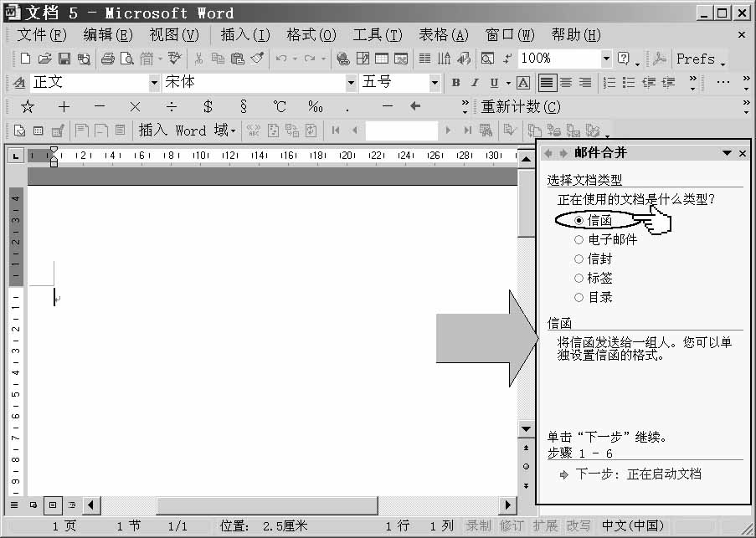The width and height of the screenshot is (756, 538).
Task: Click 下一步: 正在启动文档 link
Action: [638, 474]
